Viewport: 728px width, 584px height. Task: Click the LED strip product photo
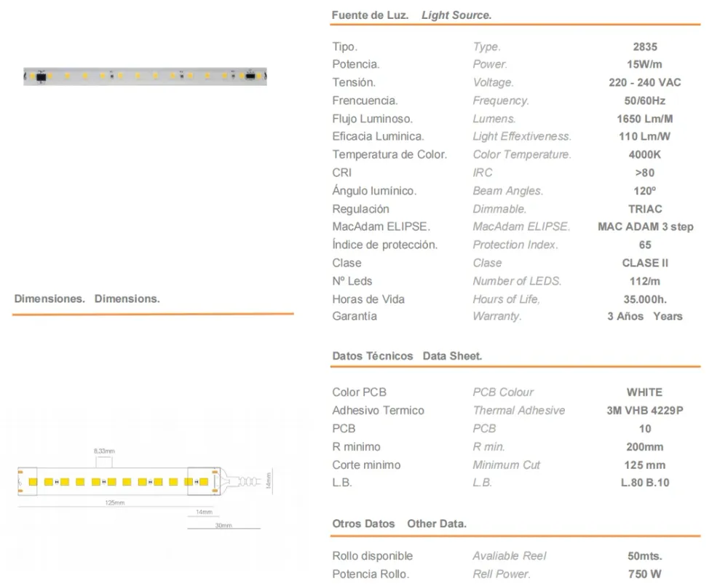tap(146, 76)
